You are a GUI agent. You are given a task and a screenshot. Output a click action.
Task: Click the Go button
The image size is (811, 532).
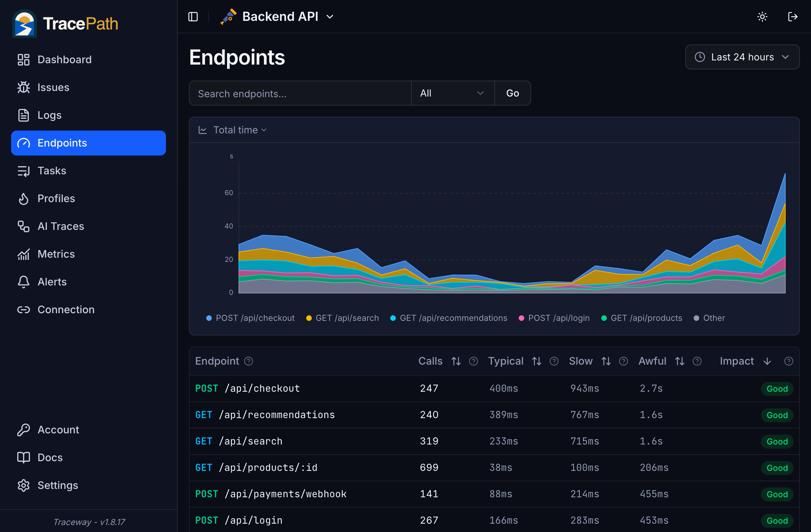click(x=512, y=93)
